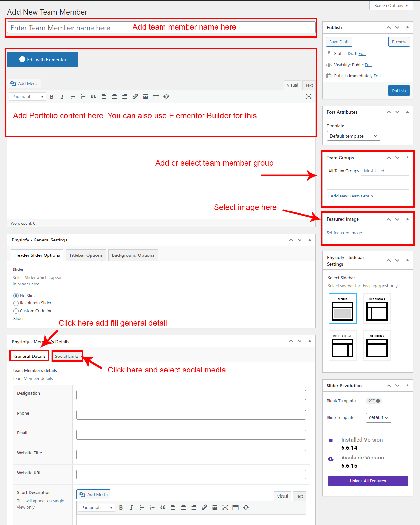Click the Insert Read More tag icon
Image resolution: width=420 pixels, height=525 pixels.
(x=146, y=96)
